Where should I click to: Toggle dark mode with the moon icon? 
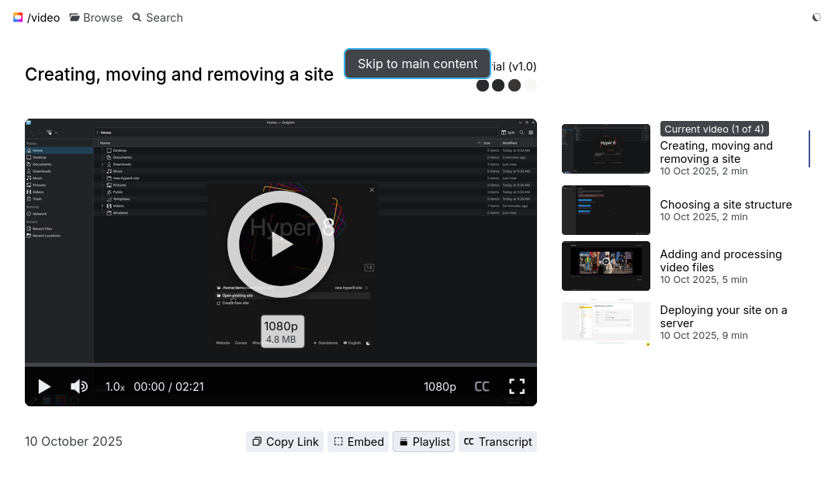[816, 17]
